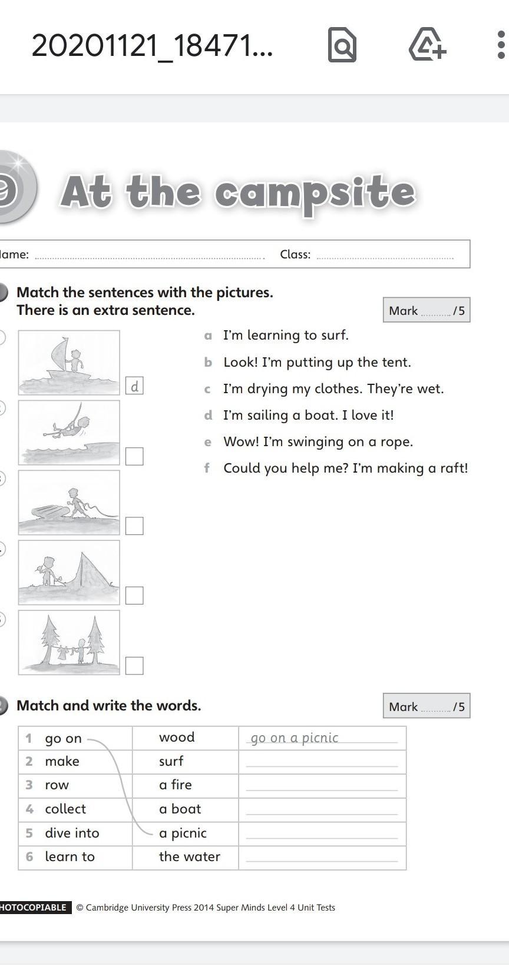Open the three-dot more options menu
This screenshot has height=980, width=509.
click(x=501, y=45)
